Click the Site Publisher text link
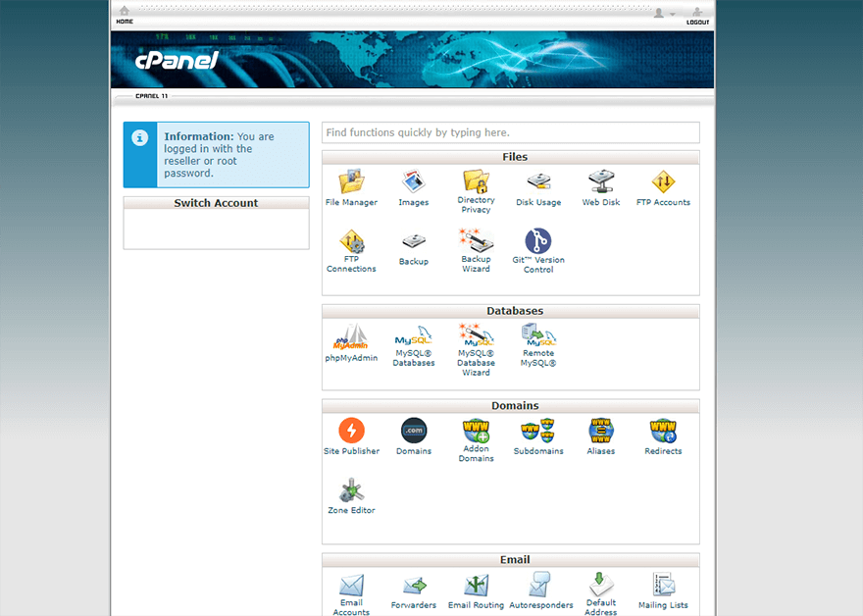Image resolution: width=863 pixels, height=616 pixels. pyautogui.click(x=351, y=451)
